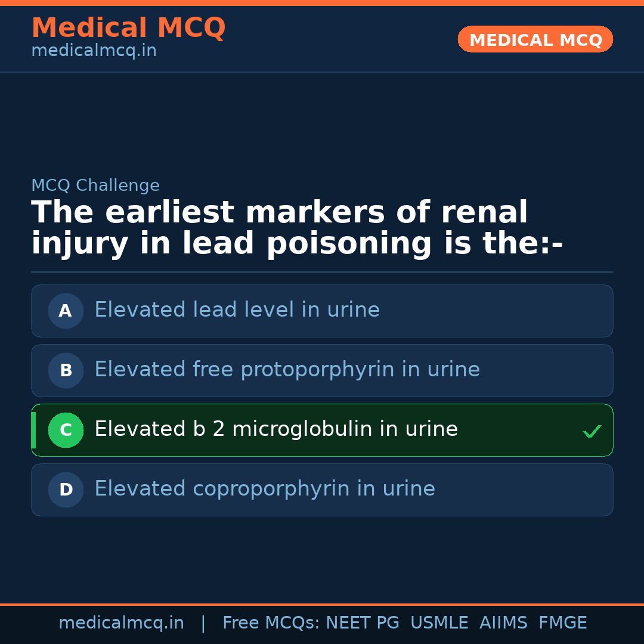Open the medicalmcq.in footer link
Image resolution: width=644 pixels, height=644 pixels.
[121, 623]
